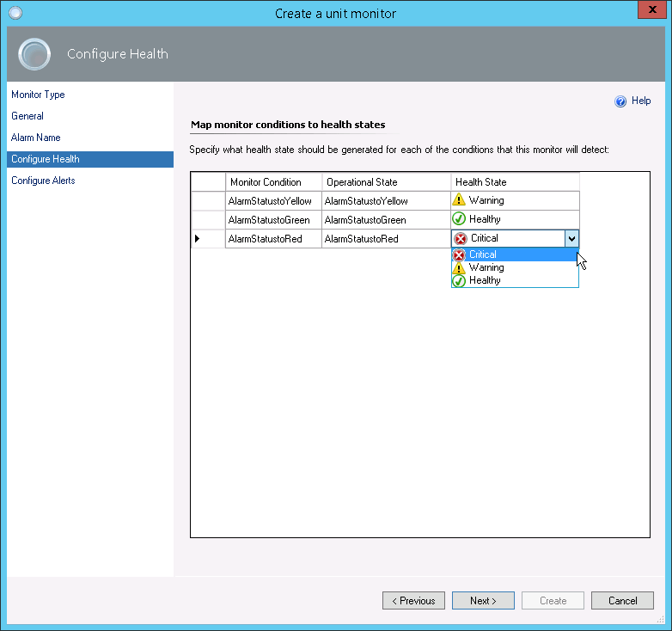Click the title bar window icon
Image resolution: width=672 pixels, height=631 pixels.
click(x=15, y=13)
